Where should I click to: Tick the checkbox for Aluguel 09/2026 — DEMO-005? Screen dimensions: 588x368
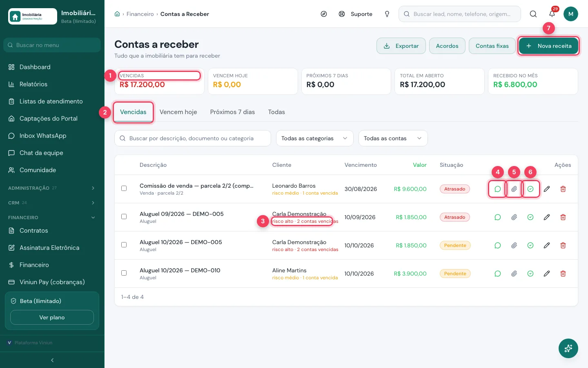coord(124,217)
